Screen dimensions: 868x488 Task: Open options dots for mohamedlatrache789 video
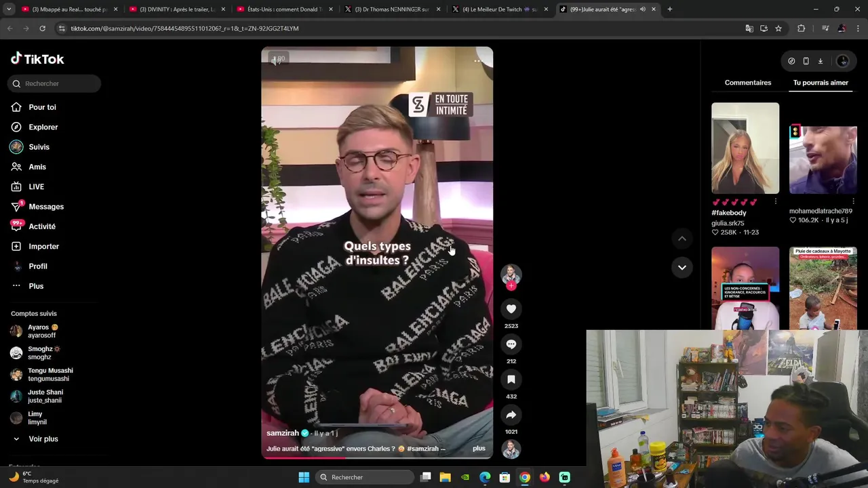853,202
